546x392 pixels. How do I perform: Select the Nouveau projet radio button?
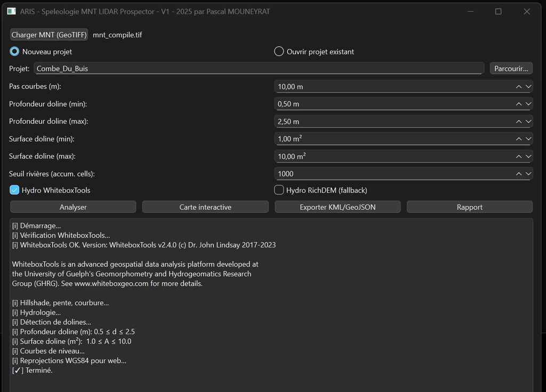(15, 52)
